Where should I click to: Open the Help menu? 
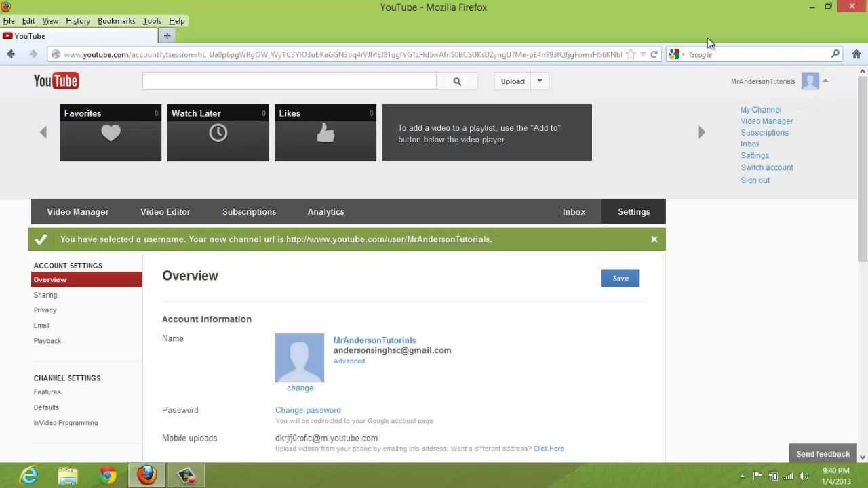point(176,21)
